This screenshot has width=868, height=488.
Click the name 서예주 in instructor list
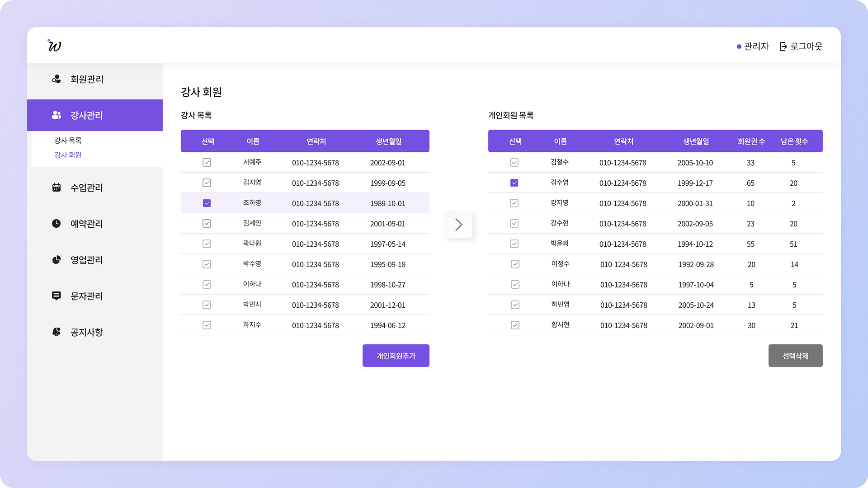click(252, 162)
